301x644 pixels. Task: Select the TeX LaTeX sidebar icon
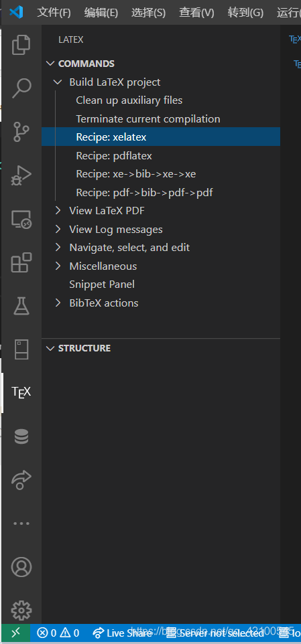point(21,392)
